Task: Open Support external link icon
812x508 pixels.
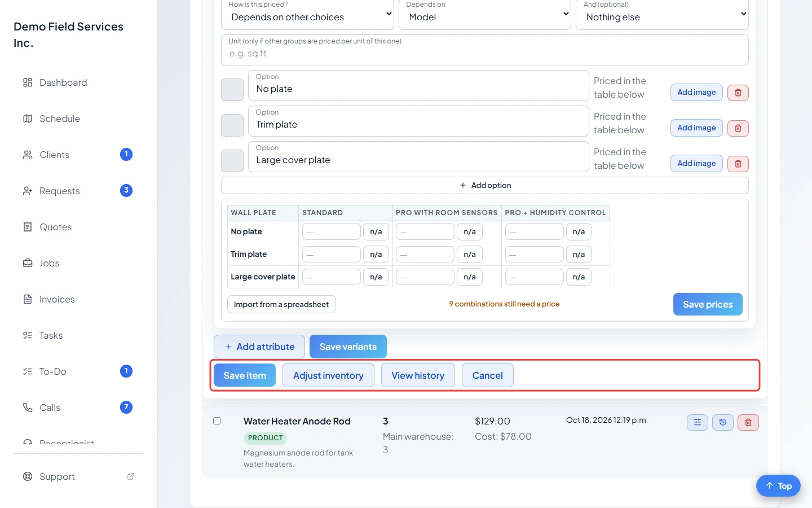Action: point(131,476)
